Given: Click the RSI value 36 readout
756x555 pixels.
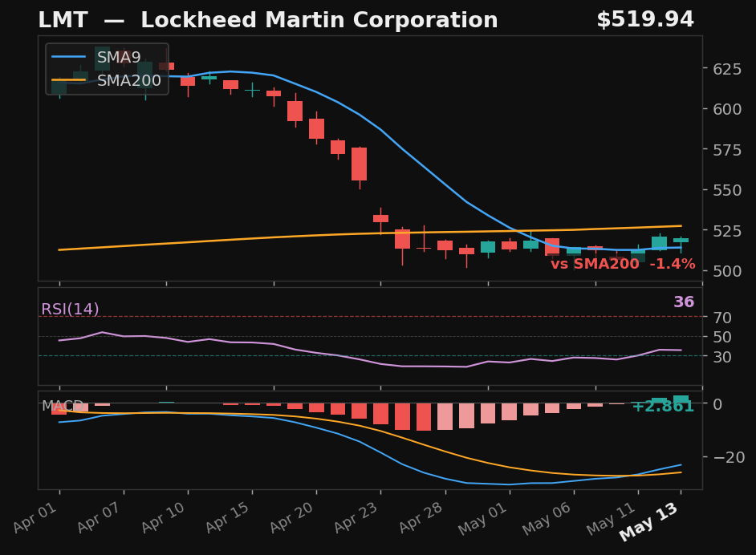Looking at the screenshot, I should coord(684,302).
